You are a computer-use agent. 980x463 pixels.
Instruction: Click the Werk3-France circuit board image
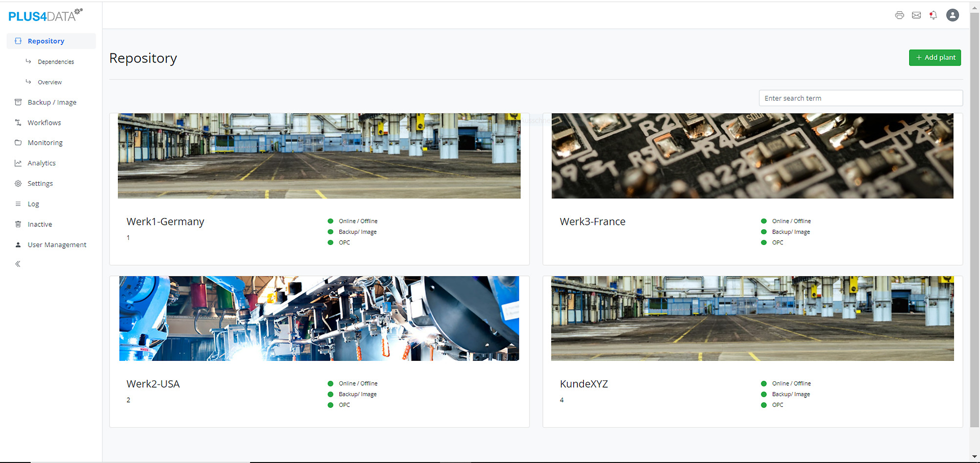[752, 156]
